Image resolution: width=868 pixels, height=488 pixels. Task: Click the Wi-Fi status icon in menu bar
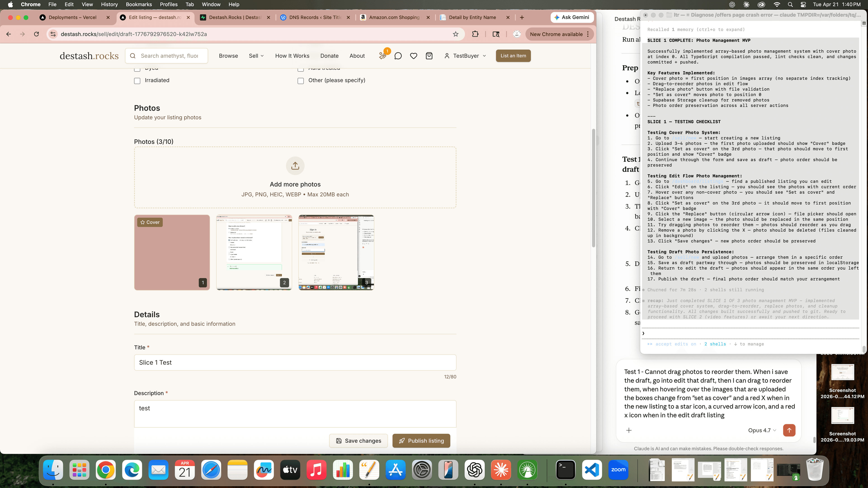(x=777, y=4)
